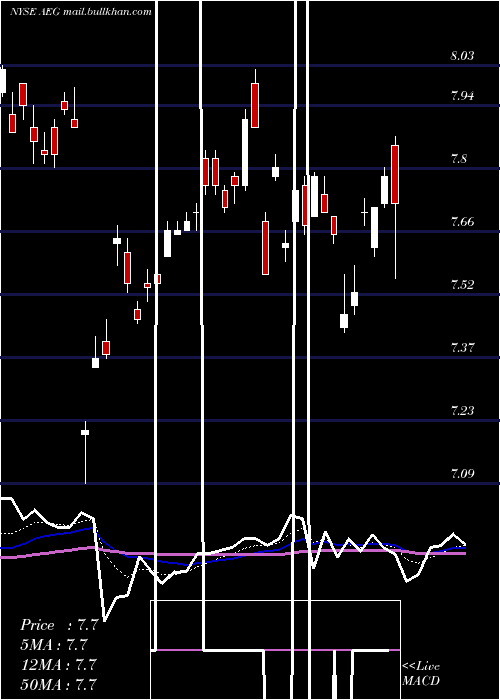Click the Price : 7.7 readout
The image size is (500, 700).
59,625
